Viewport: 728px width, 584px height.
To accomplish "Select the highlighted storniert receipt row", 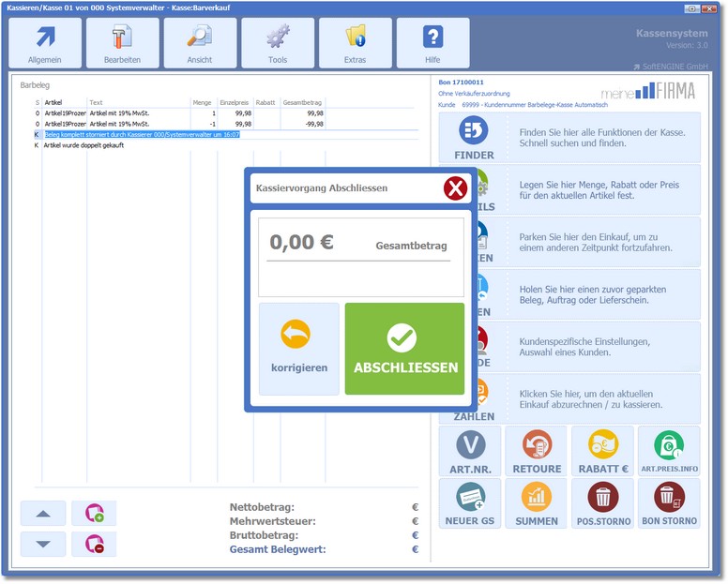I will [x=142, y=135].
